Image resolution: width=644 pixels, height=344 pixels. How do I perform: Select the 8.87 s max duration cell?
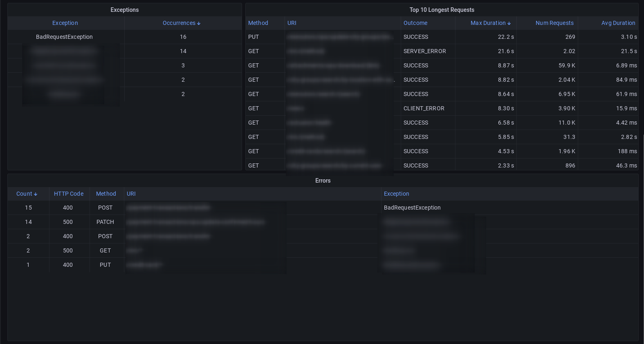point(506,65)
